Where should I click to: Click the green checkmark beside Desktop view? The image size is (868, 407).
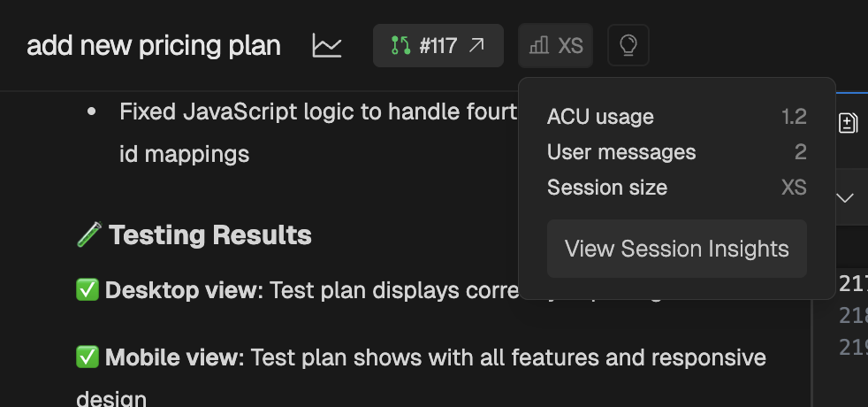pos(88,291)
